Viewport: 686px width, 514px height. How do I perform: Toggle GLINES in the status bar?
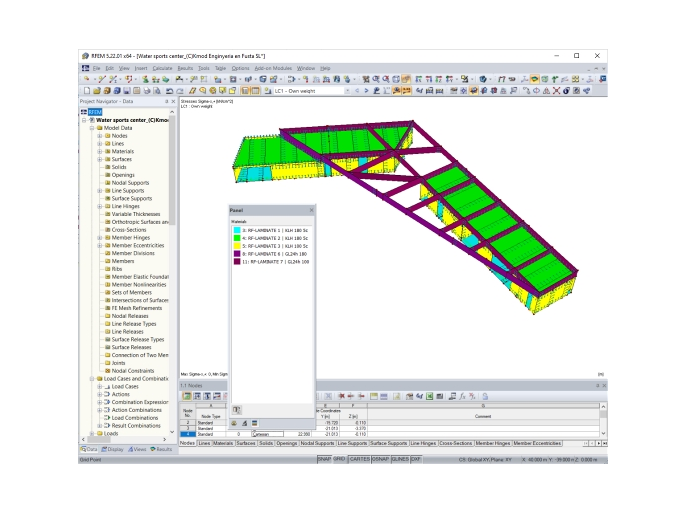(400, 459)
